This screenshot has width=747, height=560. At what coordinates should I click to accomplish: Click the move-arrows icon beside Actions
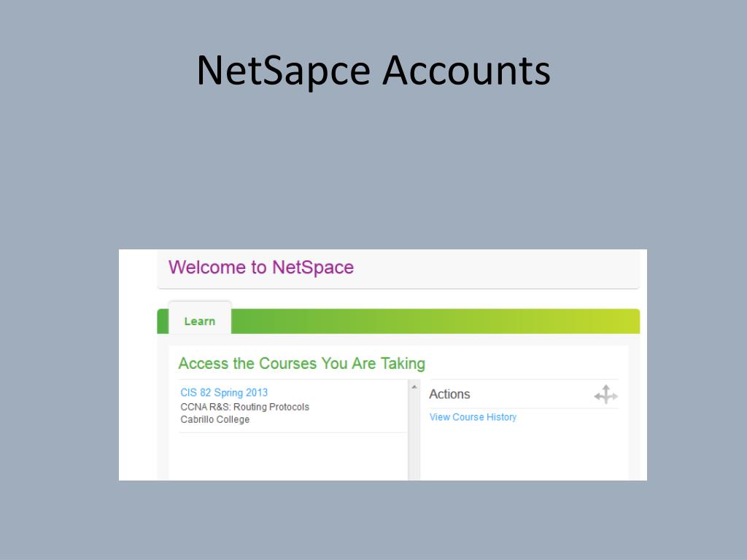coord(605,394)
